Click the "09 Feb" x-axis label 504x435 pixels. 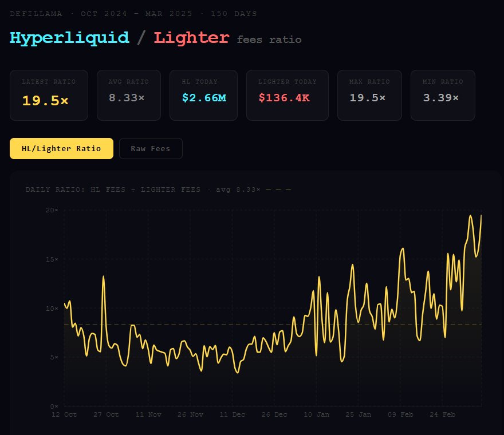[400, 415]
